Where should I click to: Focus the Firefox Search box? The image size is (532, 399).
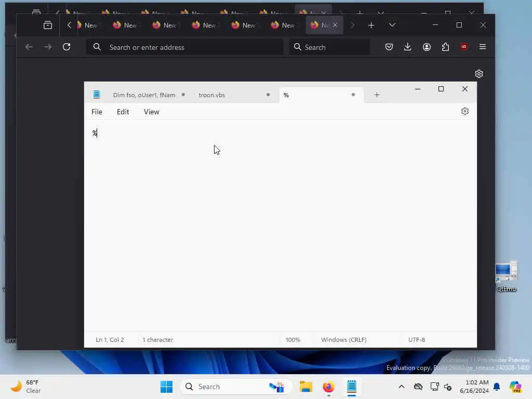click(330, 47)
